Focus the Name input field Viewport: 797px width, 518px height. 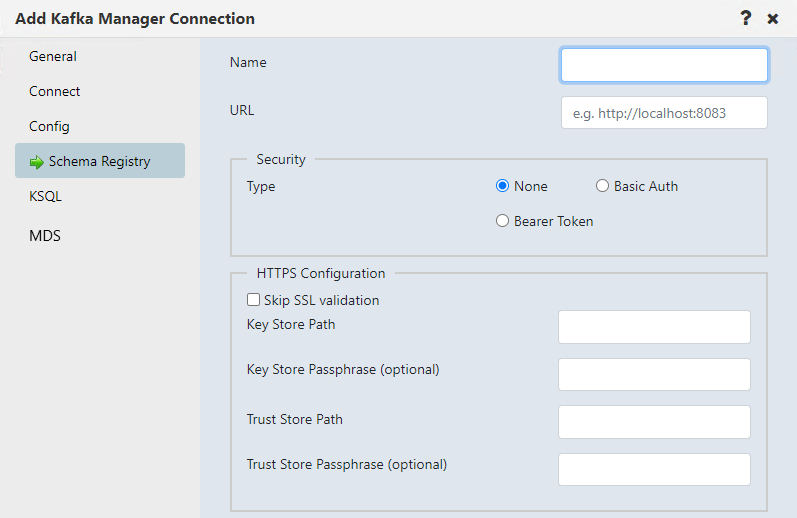pyautogui.click(x=664, y=65)
